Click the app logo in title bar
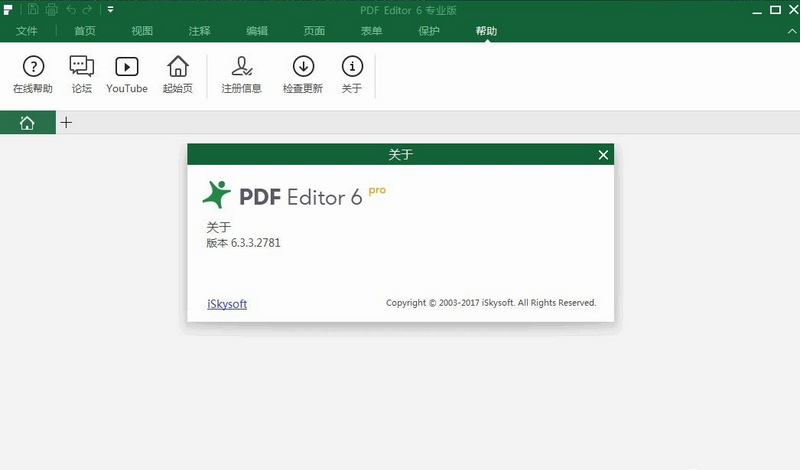The height and width of the screenshot is (470, 802). tap(8, 10)
